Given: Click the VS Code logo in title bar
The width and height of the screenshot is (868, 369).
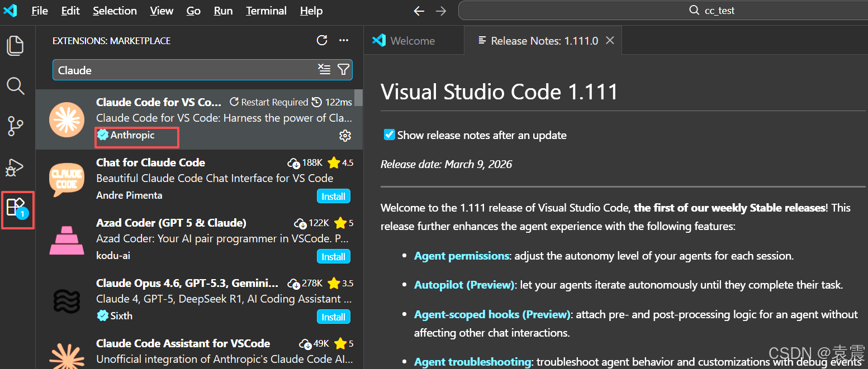Looking at the screenshot, I should point(10,11).
